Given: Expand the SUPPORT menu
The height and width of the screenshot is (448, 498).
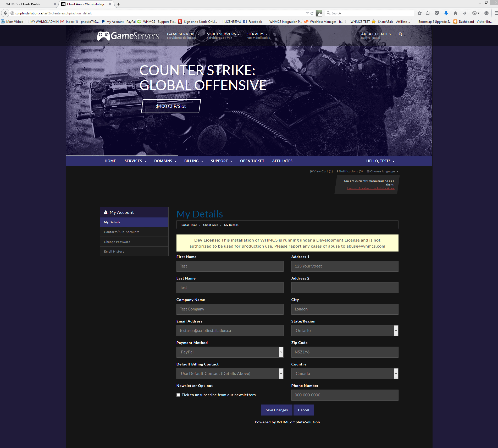Looking at the screenshot, I should point(222,161).
